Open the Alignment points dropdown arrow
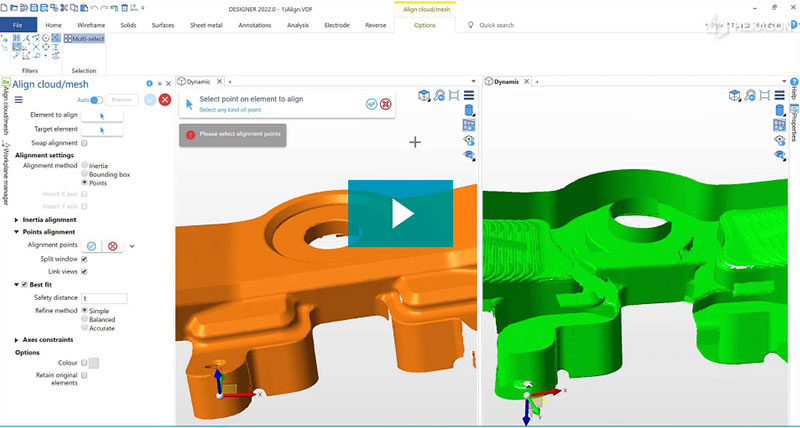The height and width of the screenshot is (428, 800). (x=131, y=245)
